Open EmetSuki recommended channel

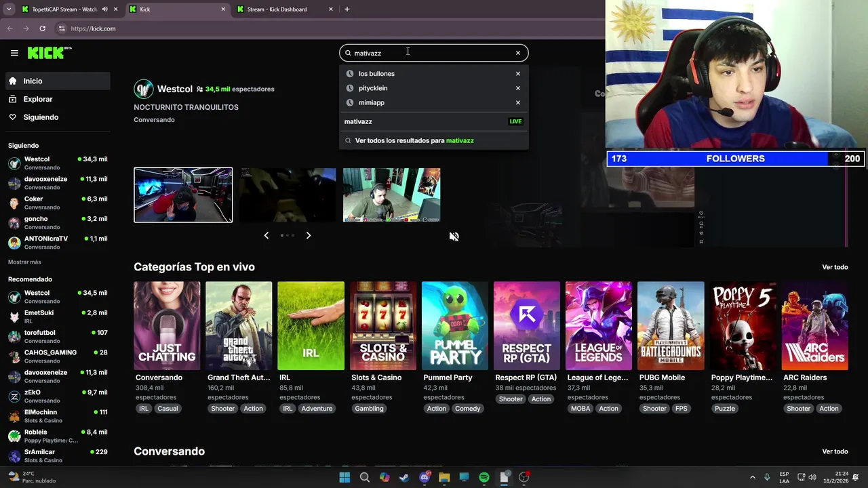click(x=58, y=317)
